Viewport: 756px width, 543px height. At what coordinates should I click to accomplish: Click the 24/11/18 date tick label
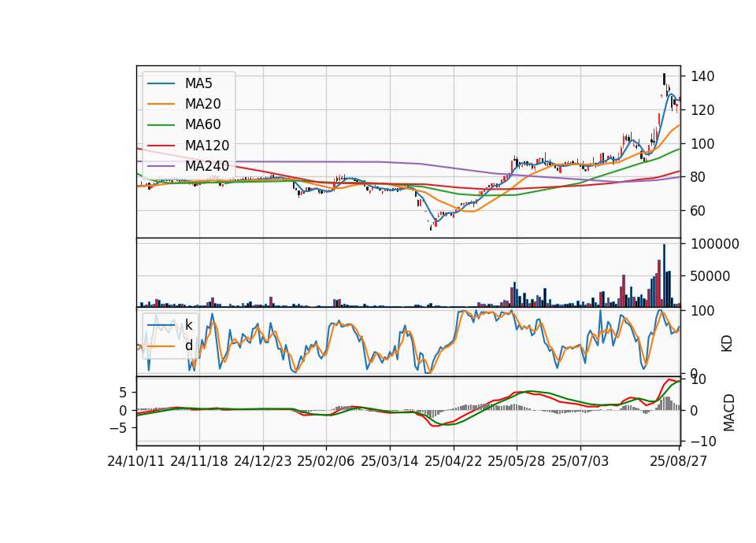(199, 461)
